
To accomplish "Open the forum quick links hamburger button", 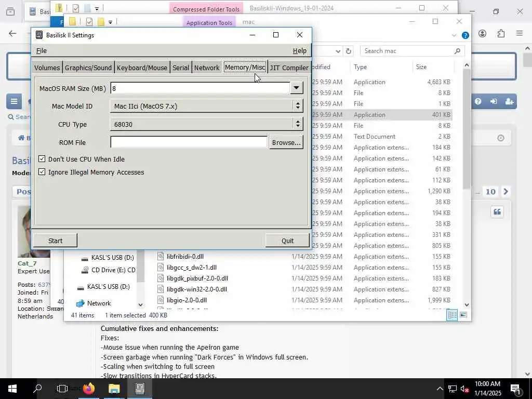I will coord(14,101).
